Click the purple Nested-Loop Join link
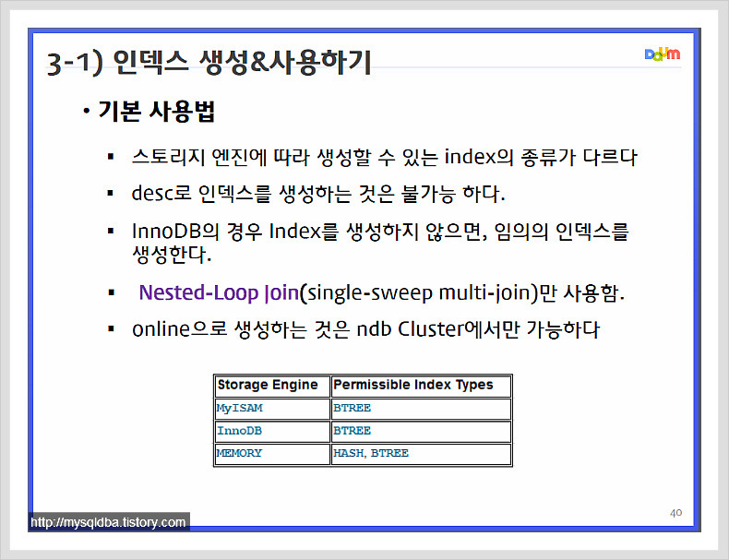Image resolution: width=729 pixels, height=560 pixels. 219,292
